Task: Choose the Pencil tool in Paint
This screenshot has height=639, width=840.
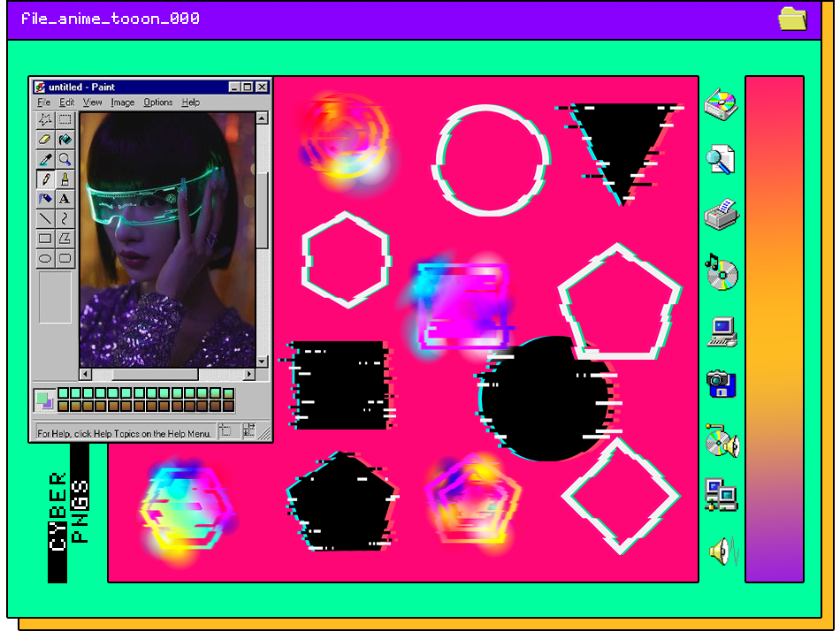Action: point(45,179)
